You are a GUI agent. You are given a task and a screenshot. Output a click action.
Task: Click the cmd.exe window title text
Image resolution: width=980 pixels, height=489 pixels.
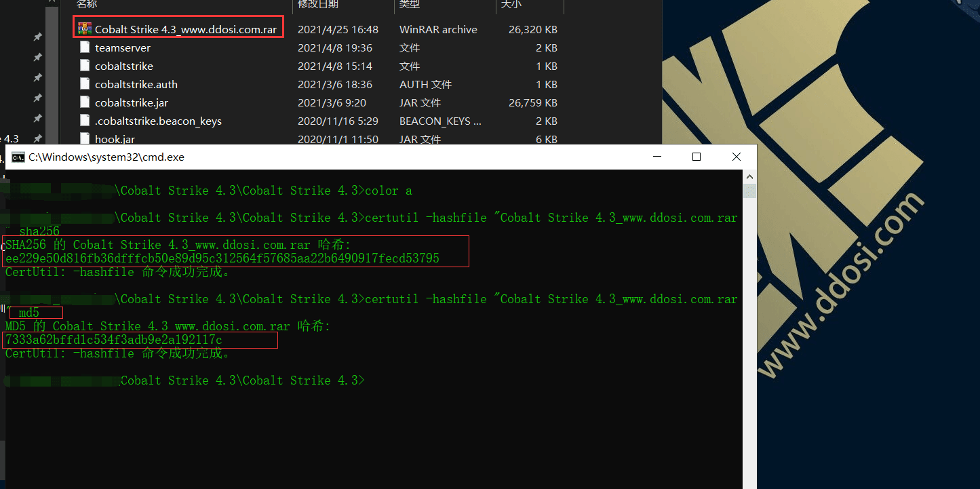pos(106,157)
